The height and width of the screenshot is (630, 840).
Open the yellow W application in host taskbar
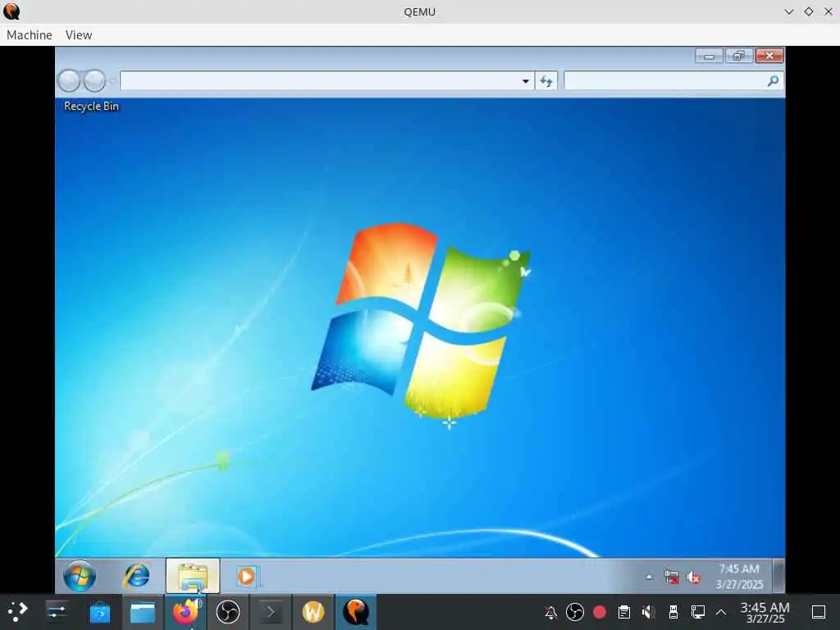(x=313, y=612)
